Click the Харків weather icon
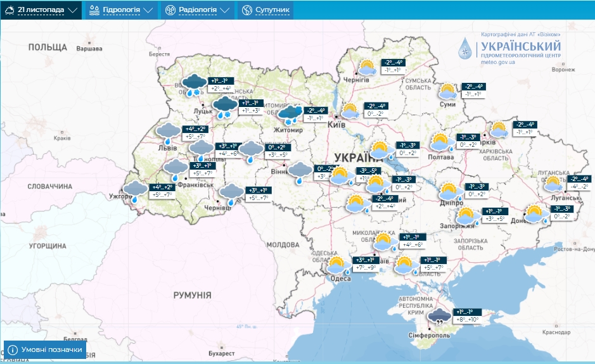 tap(499, 130)
